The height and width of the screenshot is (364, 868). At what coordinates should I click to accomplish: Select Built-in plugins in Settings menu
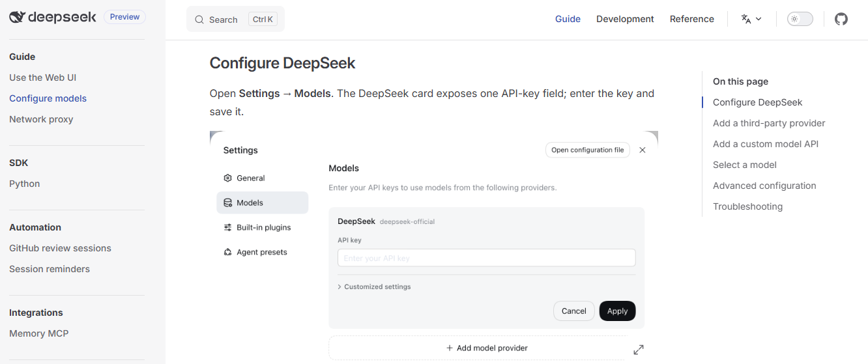tap(262, 227)
